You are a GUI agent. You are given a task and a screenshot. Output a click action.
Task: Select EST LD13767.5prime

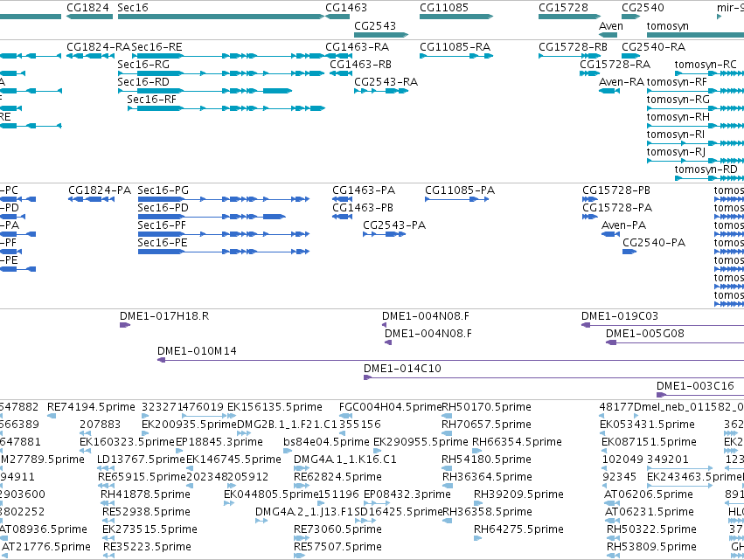(106, 468)
